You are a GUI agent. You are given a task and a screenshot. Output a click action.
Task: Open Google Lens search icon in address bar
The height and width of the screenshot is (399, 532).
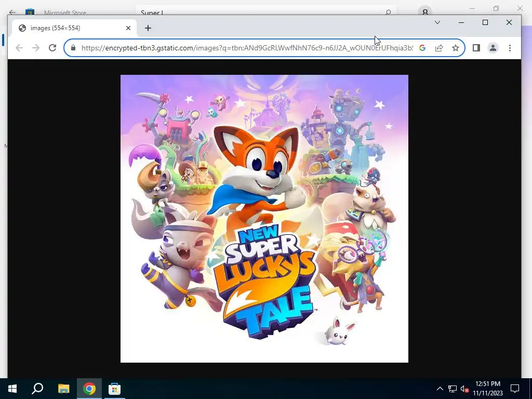pyautogui.click(x=422, y=48)
